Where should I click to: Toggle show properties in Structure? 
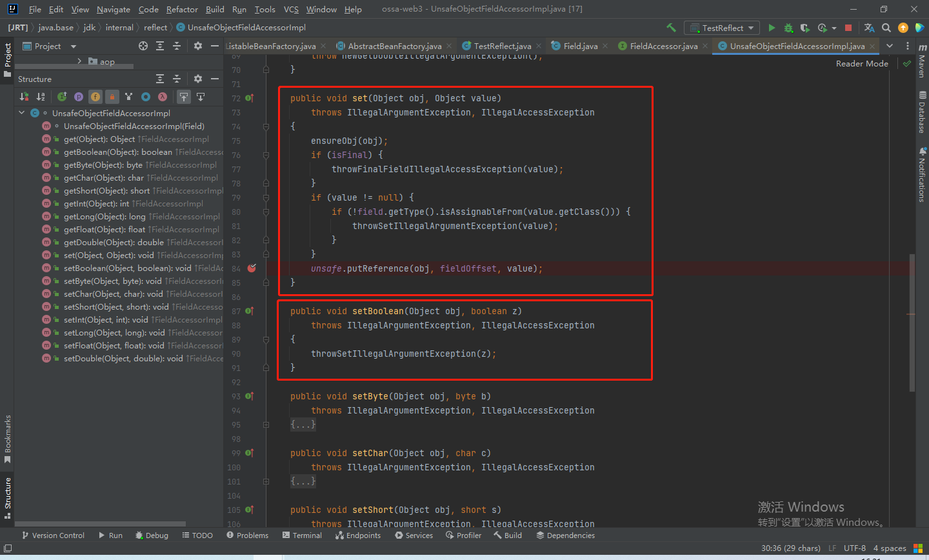(79, 97)
